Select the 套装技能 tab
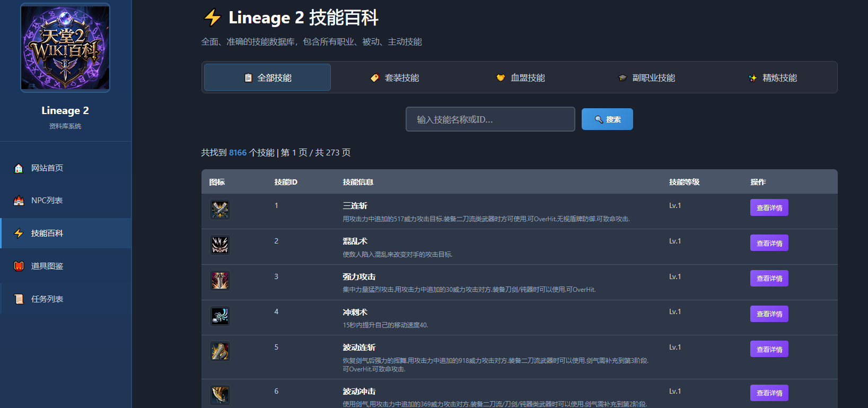868x408 pixels. pyautogui.click(x=394, y=77)
